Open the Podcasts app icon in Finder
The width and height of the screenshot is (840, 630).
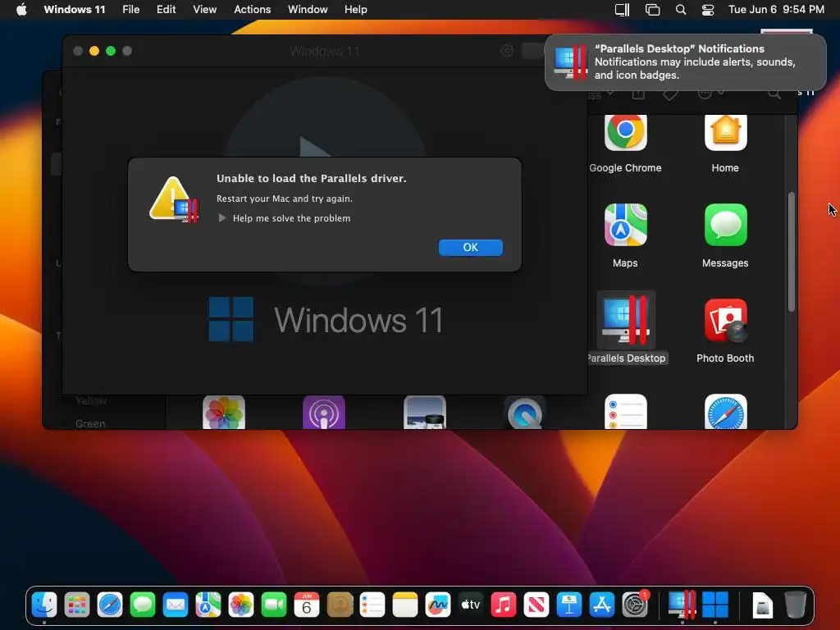point(324,413)
